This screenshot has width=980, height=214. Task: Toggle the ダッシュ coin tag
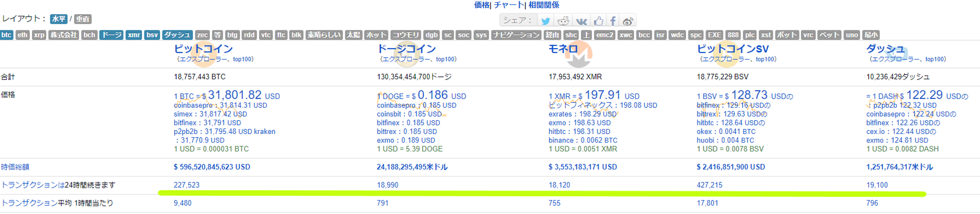(x=177, y=35)
